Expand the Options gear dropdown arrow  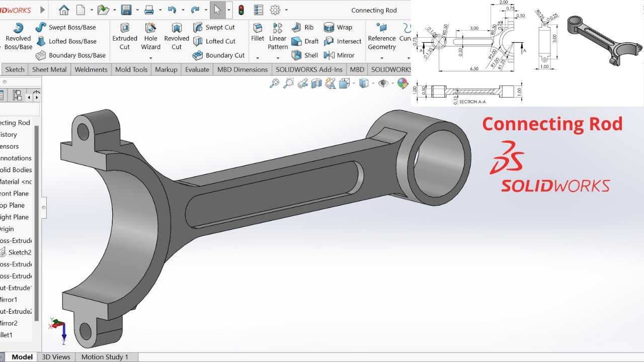(x=286, y=10)
